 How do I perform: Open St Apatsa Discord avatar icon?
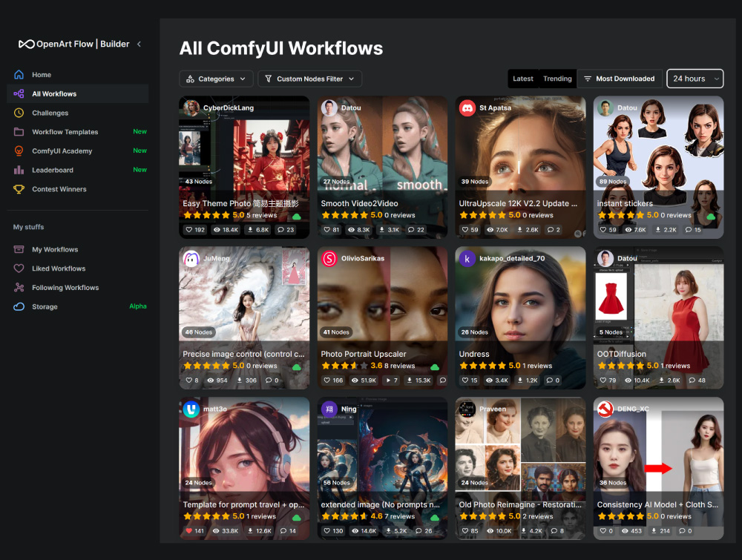[467, 108]
